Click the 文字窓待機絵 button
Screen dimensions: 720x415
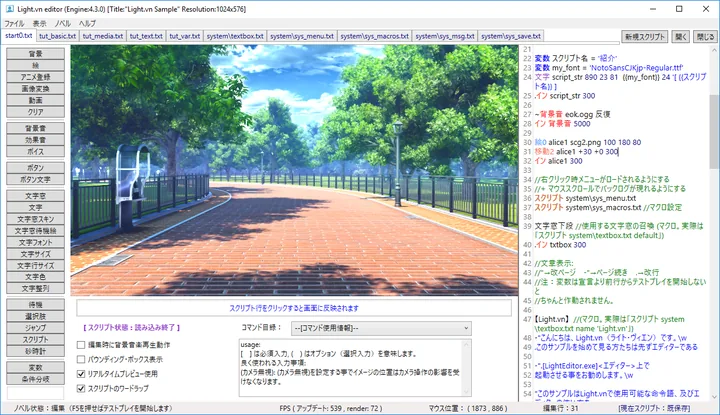(x=35, y=230)
